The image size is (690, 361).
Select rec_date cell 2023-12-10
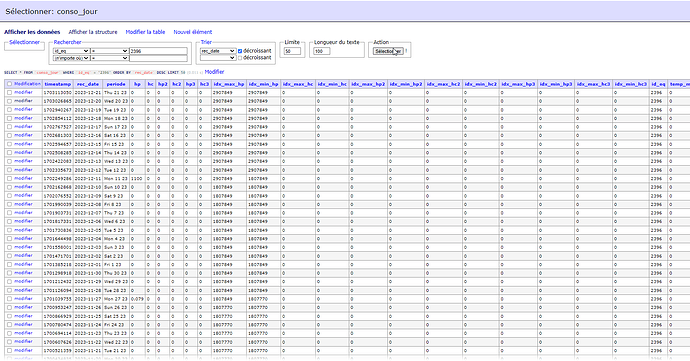(x=88, y=188)
